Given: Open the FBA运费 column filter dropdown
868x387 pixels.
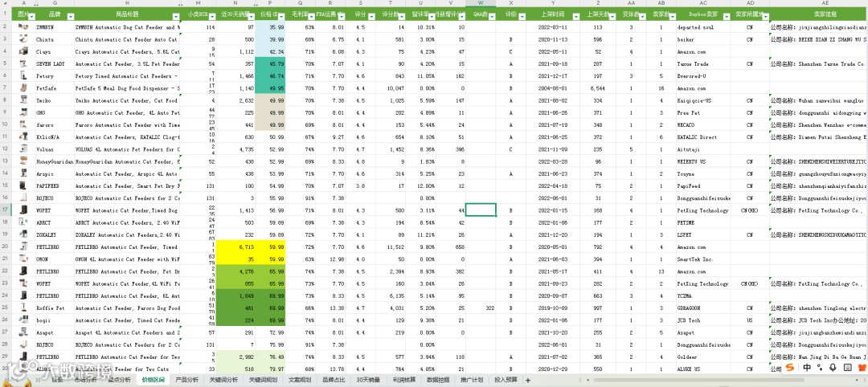Looking at the screenshot, I should coord(341,17).
